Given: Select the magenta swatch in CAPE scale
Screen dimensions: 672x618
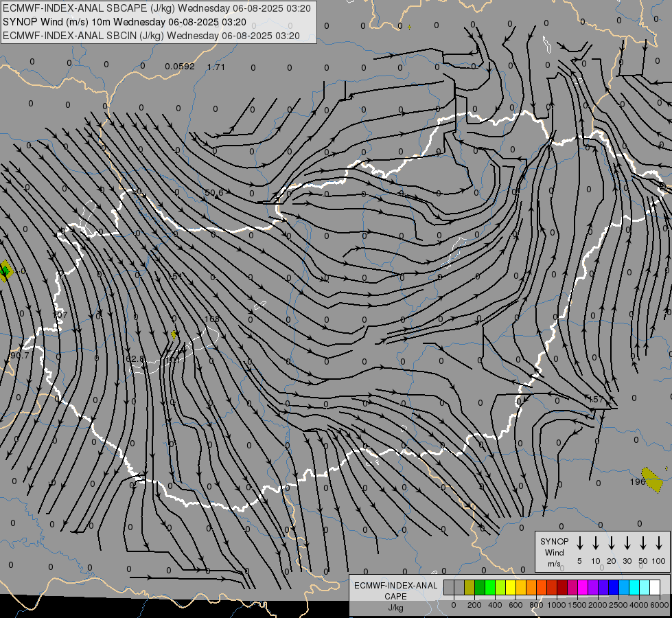Looking at the screenshot, I should (x=583, y=587).
